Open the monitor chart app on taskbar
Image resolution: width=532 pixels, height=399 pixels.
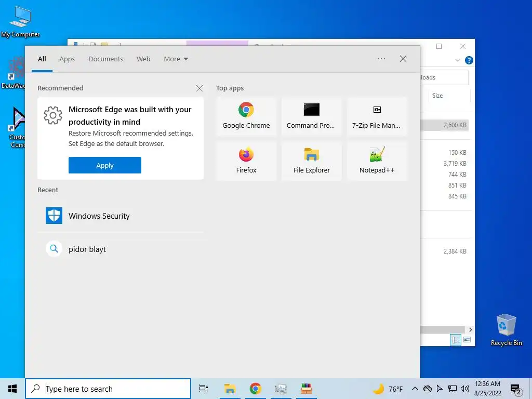[x=281, y=389]
